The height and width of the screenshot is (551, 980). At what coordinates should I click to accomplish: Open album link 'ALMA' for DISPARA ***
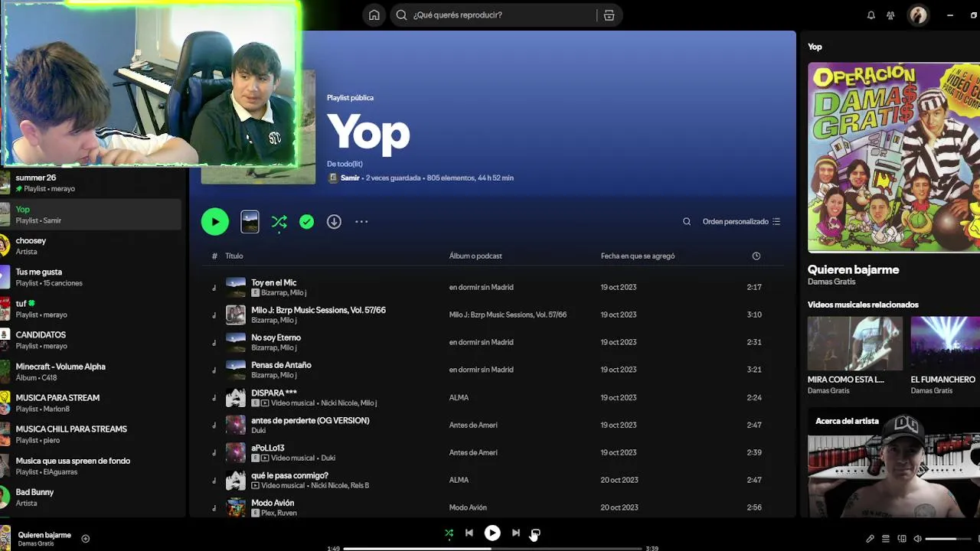[x=459, y=398]
